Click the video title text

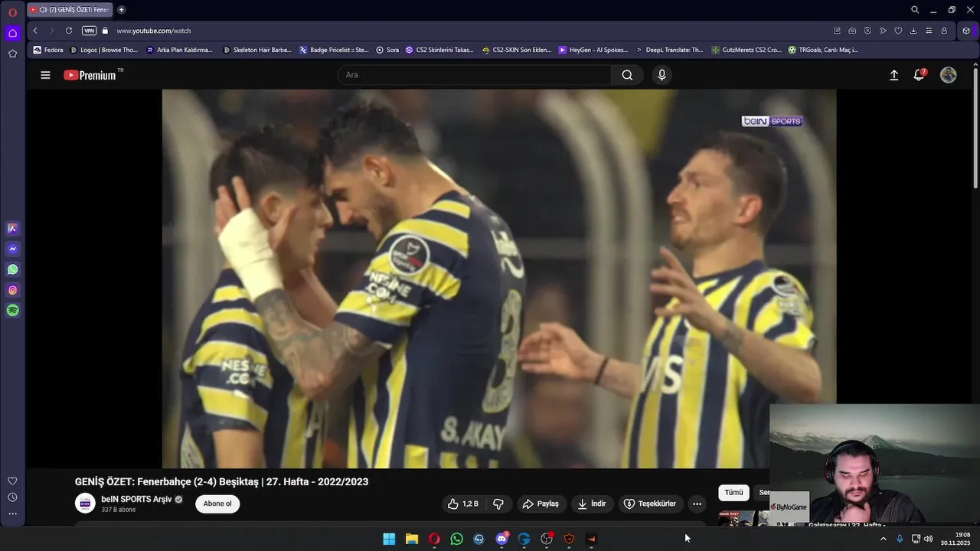click(221, 482)
